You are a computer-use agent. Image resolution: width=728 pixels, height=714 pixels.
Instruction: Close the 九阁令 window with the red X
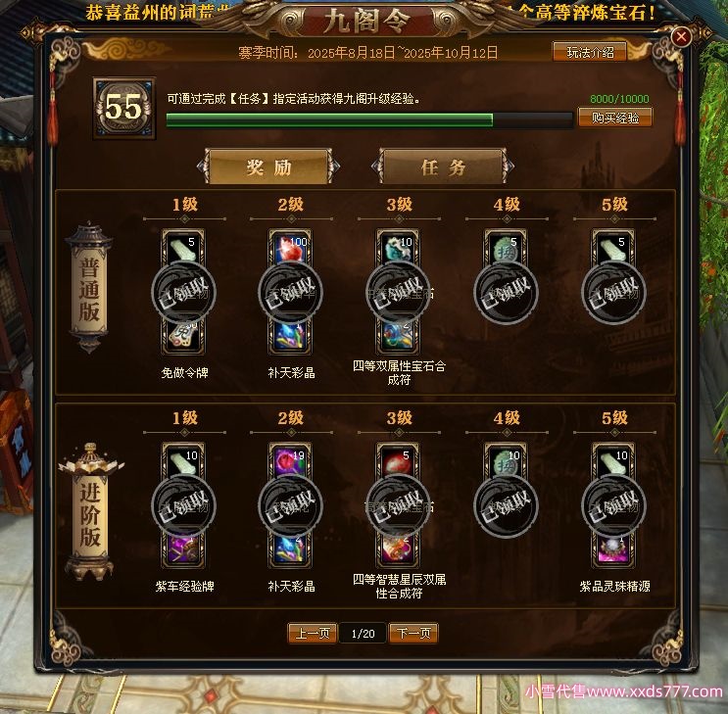(681, 36)
